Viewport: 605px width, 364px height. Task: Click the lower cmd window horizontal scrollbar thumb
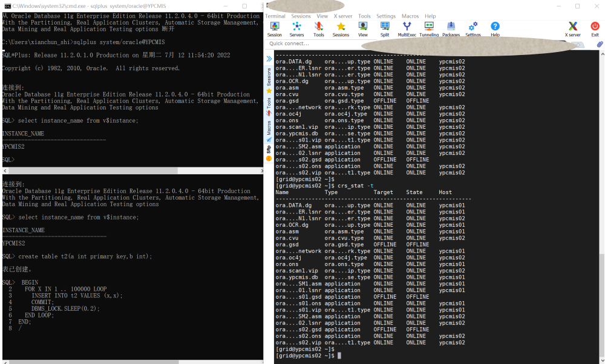94,362
